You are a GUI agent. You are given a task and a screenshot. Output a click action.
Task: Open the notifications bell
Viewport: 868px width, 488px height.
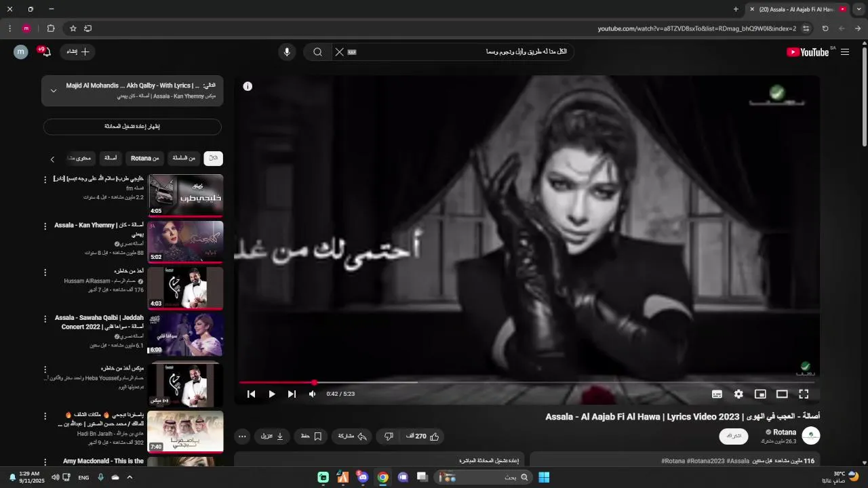click(x=45, y=52)
